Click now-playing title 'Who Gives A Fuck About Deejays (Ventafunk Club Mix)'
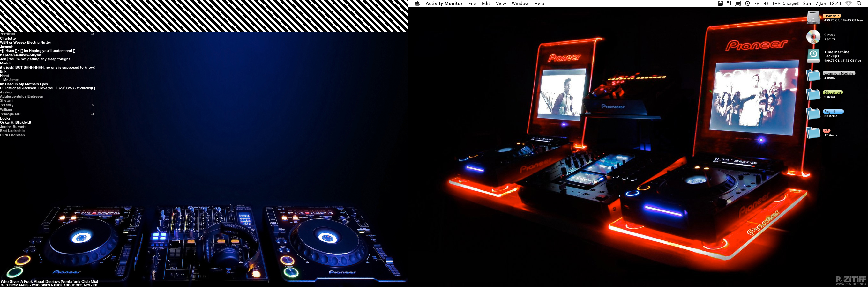The image size is (868, 287). point(49,281)
